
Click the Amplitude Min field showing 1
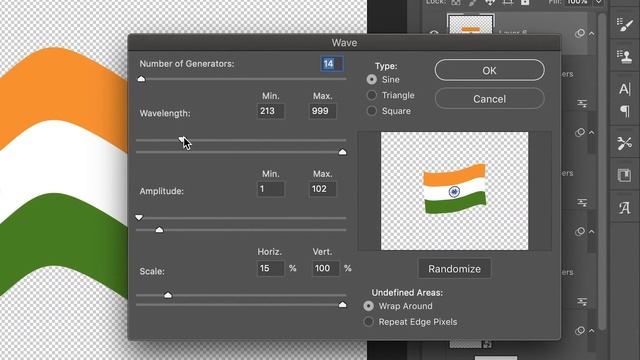tap(271, 189)
